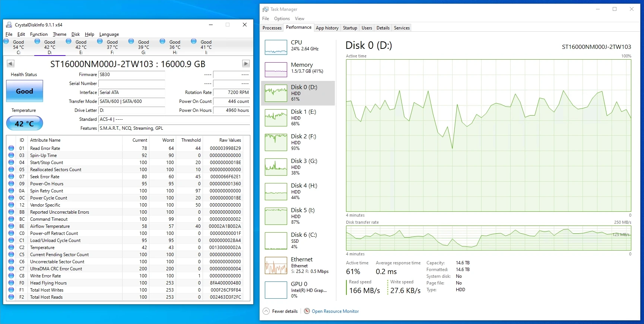Image resolution: width=644 pixels, height=324 pixels.
Task: Open the Function menu in CrystalDiskInfo
Action: point(39,34)
